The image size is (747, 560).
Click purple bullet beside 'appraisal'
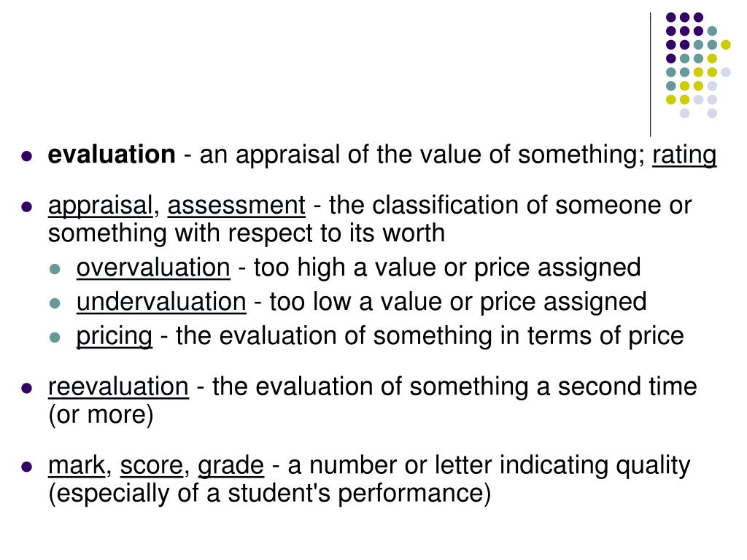pyautogui.click(x=27, y=206)
